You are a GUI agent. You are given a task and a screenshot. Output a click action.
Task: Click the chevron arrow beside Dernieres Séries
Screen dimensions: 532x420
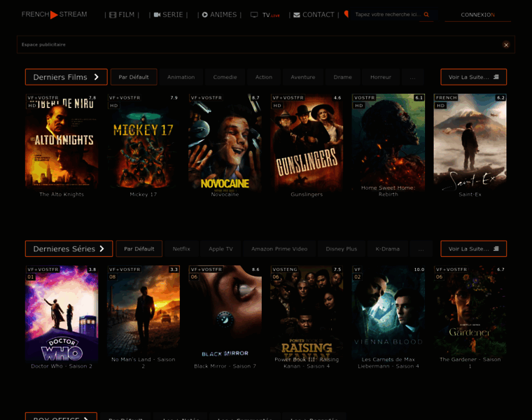click(101, 248)
